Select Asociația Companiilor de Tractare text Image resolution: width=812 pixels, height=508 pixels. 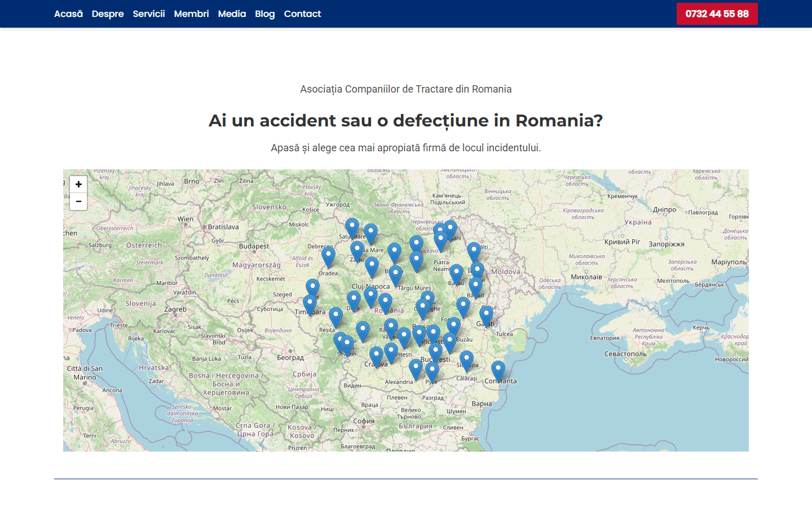(x=406, y=89)
